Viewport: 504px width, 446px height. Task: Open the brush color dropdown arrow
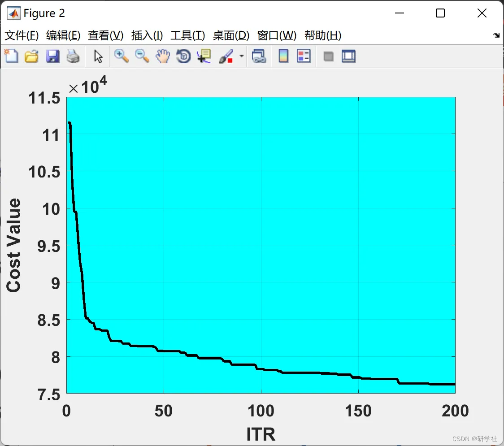pyautogui.click(x=242, y=56)
